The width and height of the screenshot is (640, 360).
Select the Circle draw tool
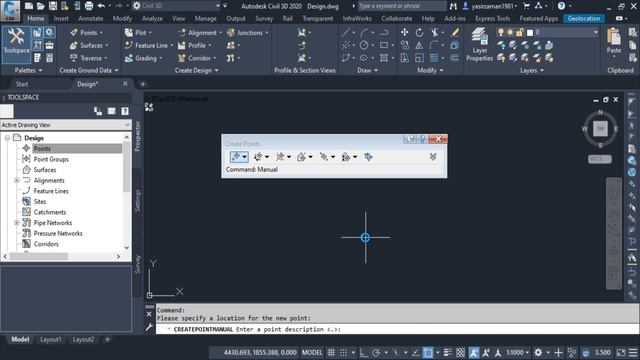(x=364, y=45)
